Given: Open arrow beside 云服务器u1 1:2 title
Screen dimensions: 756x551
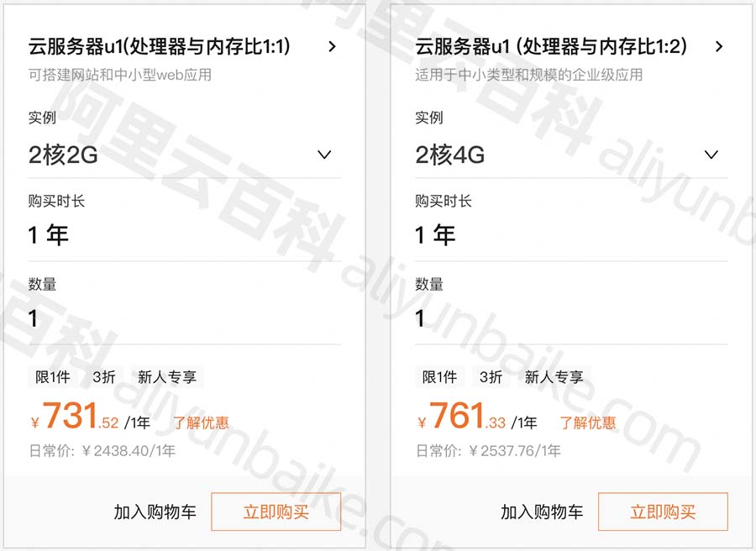Looking at the screenshot, I should [718, 47].
